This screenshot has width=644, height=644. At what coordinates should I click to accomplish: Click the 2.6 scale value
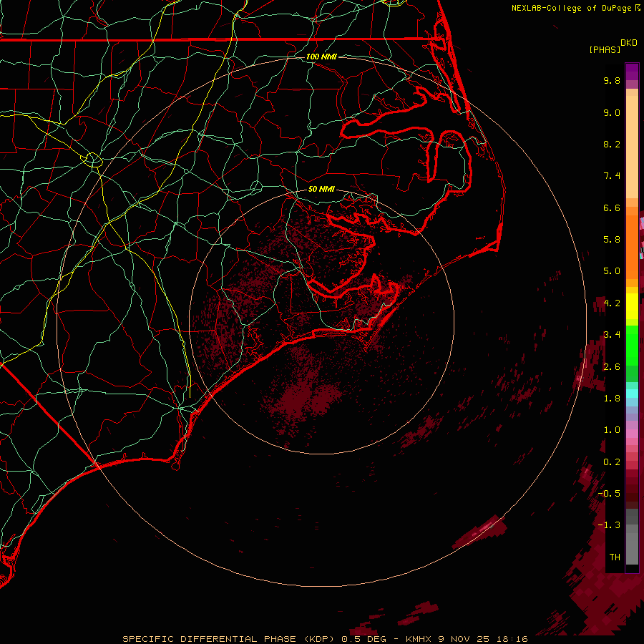pyautogui.click(x=612, y=367)
